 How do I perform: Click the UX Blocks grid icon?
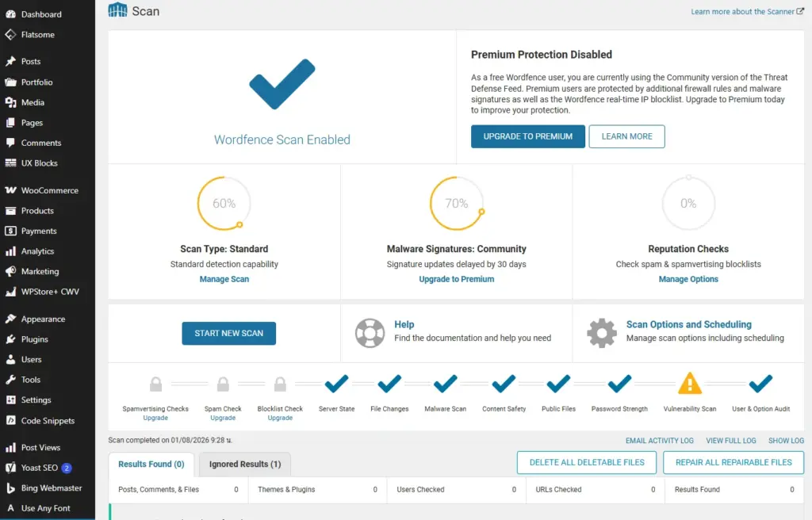click(10, 163)
